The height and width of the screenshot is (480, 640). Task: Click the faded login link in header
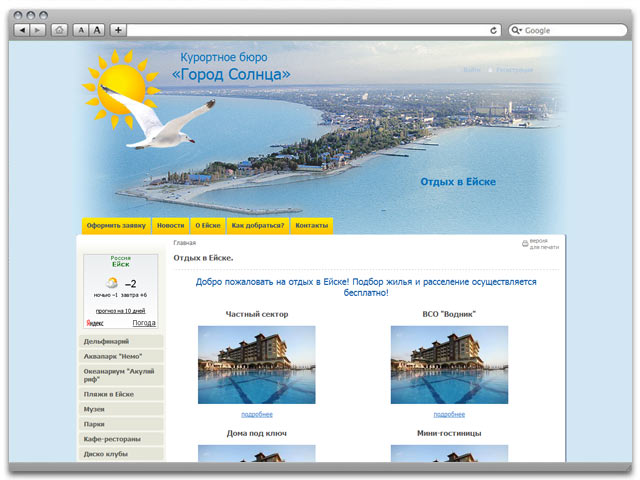pyautogui.click(x=472, y=70)
